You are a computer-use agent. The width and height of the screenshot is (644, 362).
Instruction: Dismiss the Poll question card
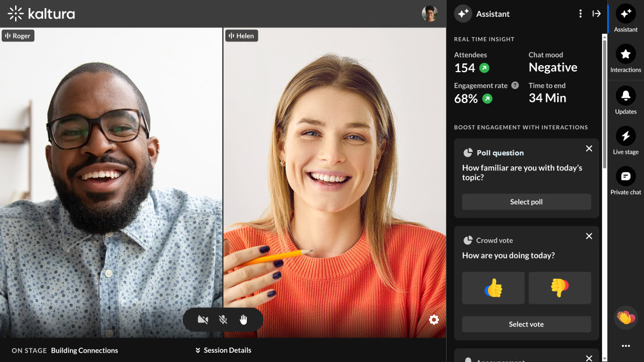[589, 148]
